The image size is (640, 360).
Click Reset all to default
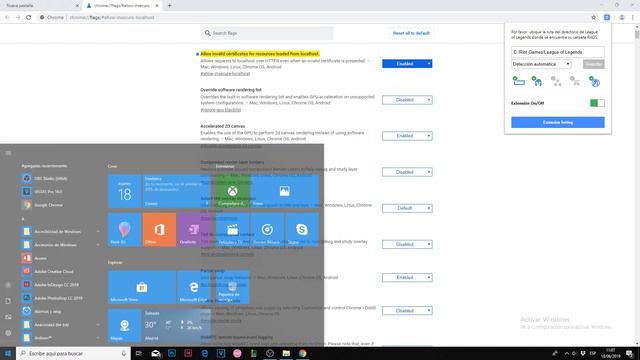[411, 33]
